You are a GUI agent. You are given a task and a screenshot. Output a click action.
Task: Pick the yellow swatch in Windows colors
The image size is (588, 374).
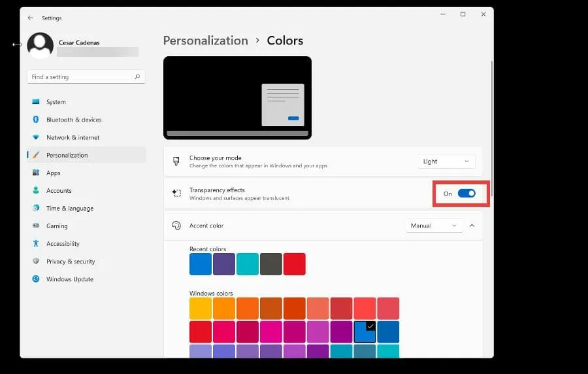coord(201,308)
